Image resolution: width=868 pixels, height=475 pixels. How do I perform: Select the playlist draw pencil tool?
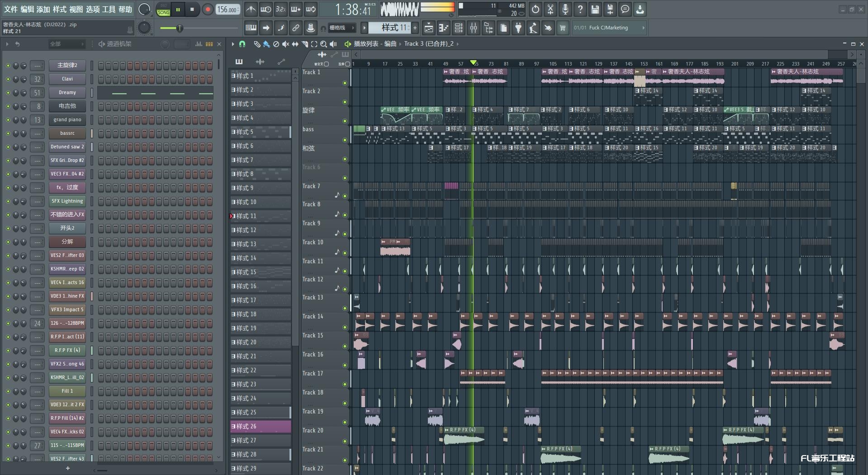pos(257,44)
